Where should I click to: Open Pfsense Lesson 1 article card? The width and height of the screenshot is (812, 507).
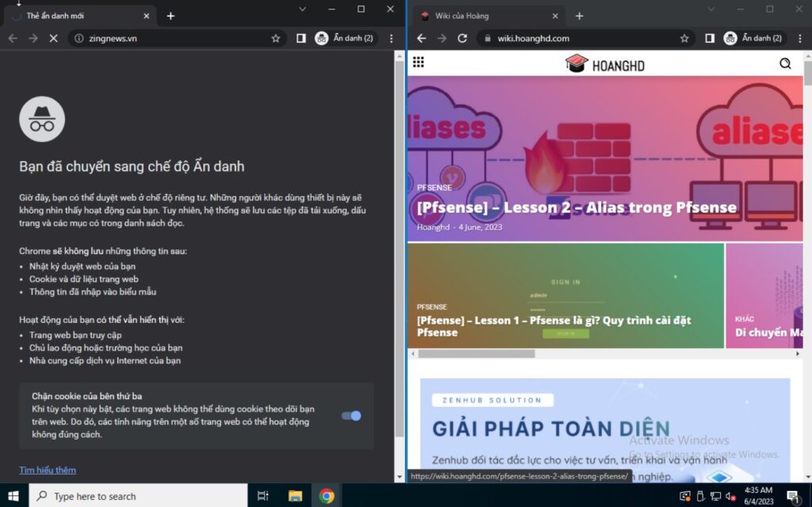pos(565,295)
